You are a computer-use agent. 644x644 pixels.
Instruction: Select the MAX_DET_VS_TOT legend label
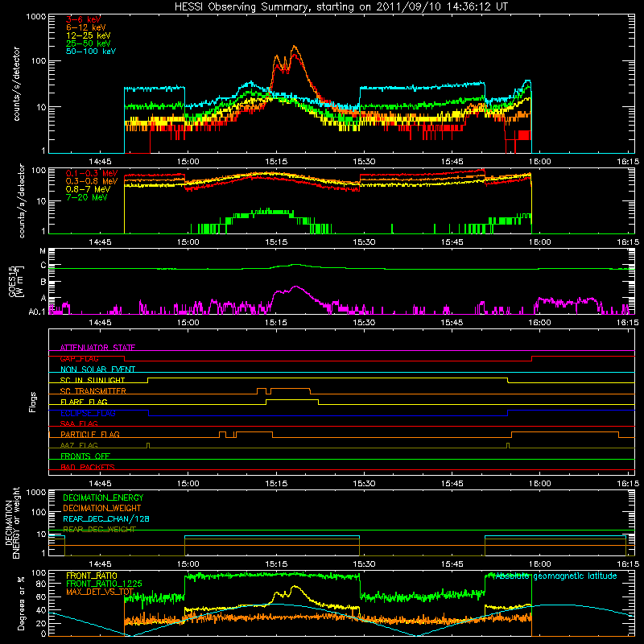100,592
